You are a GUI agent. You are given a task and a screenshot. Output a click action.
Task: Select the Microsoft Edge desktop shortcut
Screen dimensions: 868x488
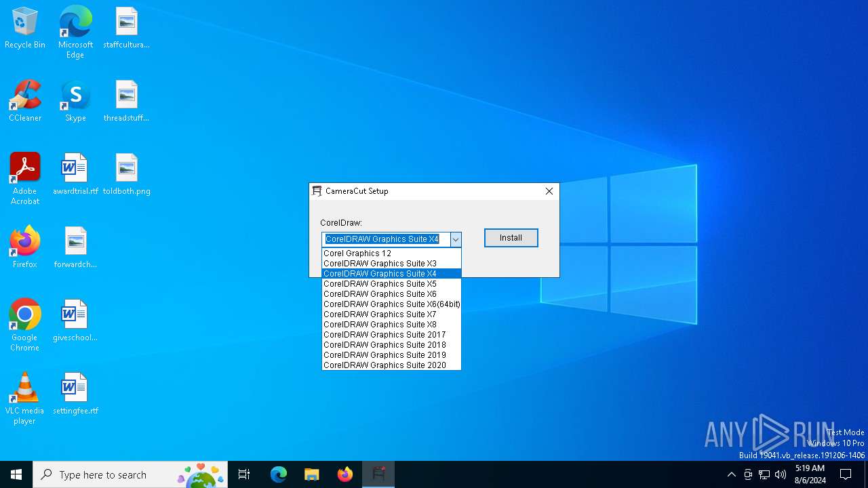click(x=75, y=33)
